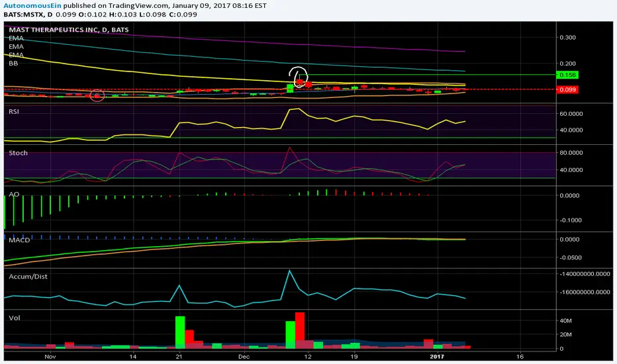Image resolution: width=617 pixels, height=364 pixels.
Task: Click the Nov date on time axis
Action: (x=50, y=357)
